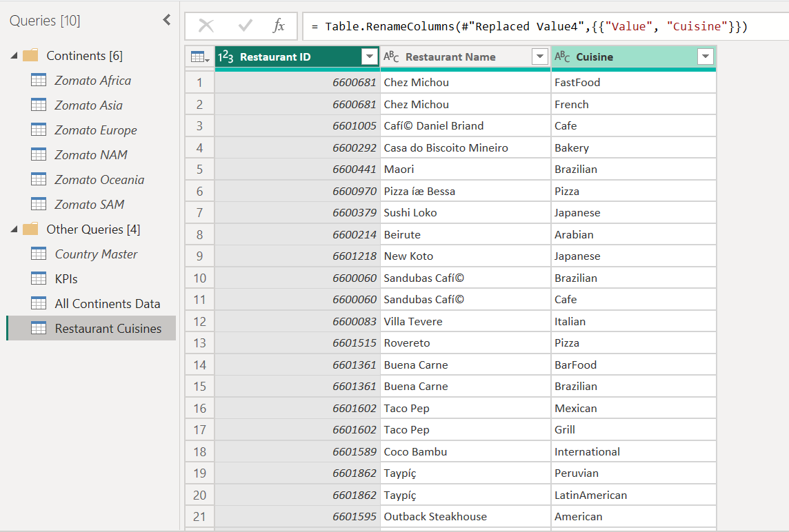Open the Restaurant Name filter dropdown

click(x=540, y=57)
